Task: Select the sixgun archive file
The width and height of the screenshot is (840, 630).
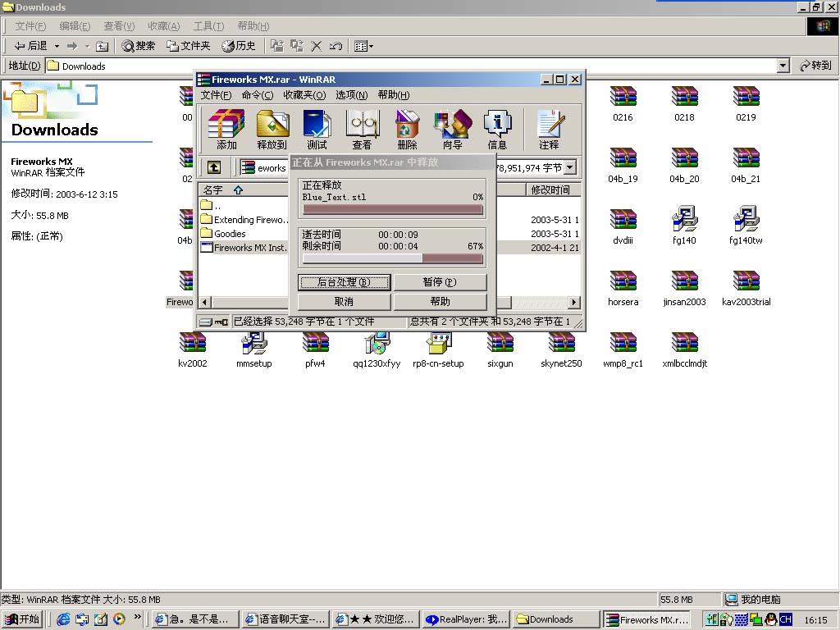Action: [500, 350]
